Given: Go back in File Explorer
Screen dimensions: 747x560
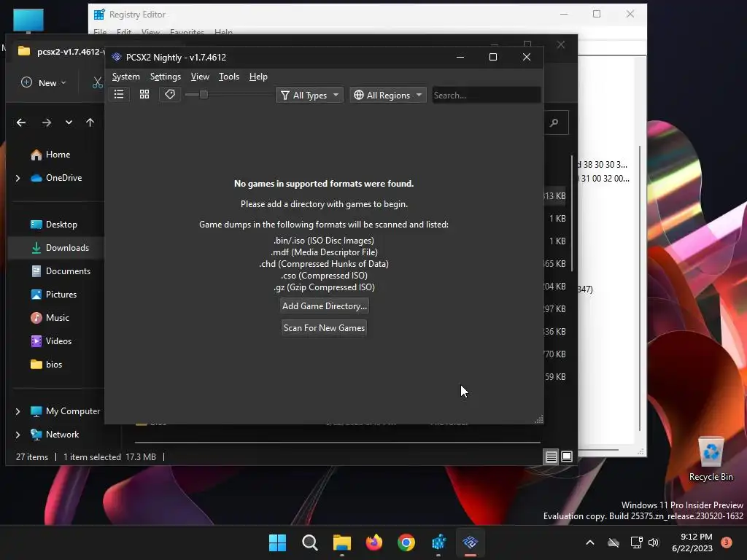Looking at the screenshot, I should pyautogui.click(x=21, y=122).
